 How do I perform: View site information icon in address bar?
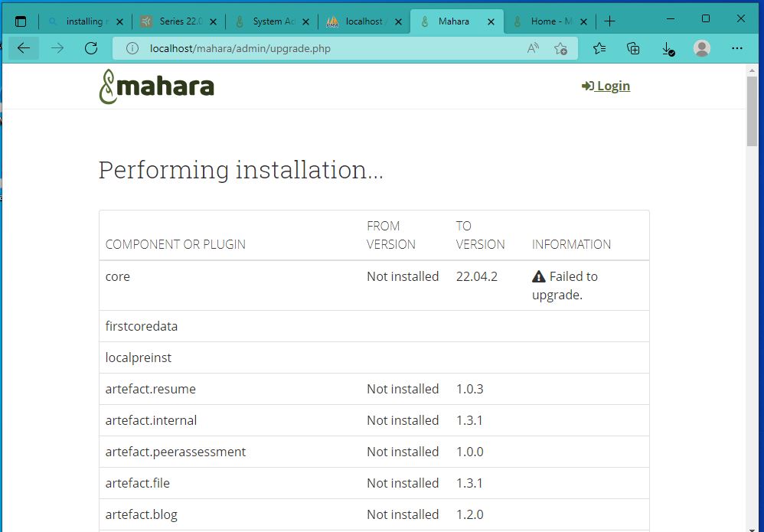point(132,48)
